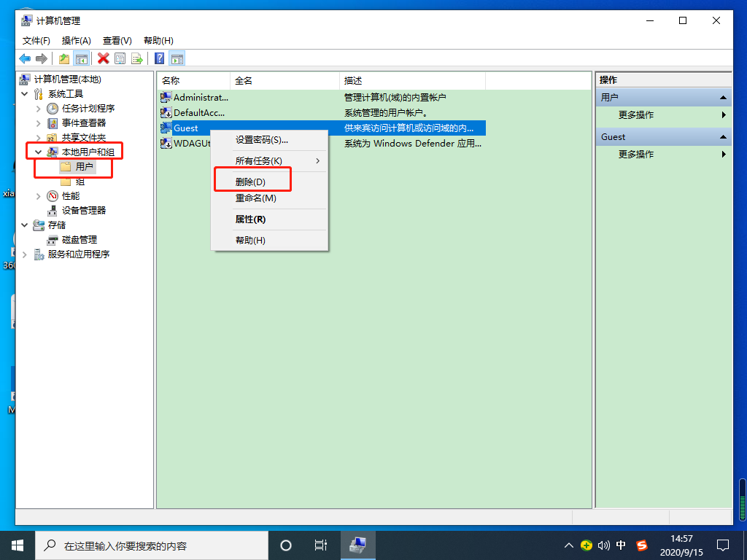
Task: Click the Properties toolbar icon
Action: [120, 58]
